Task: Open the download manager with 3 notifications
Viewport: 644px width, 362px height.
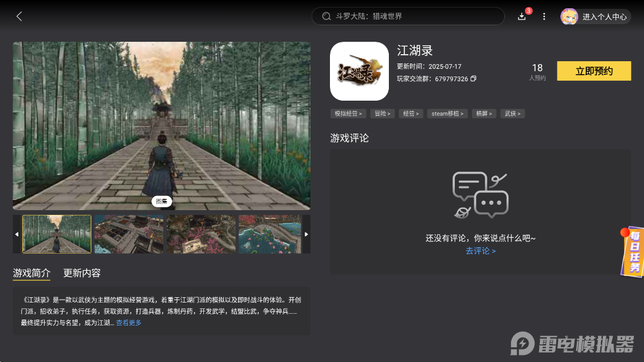Action: click(x=521, y=16)
